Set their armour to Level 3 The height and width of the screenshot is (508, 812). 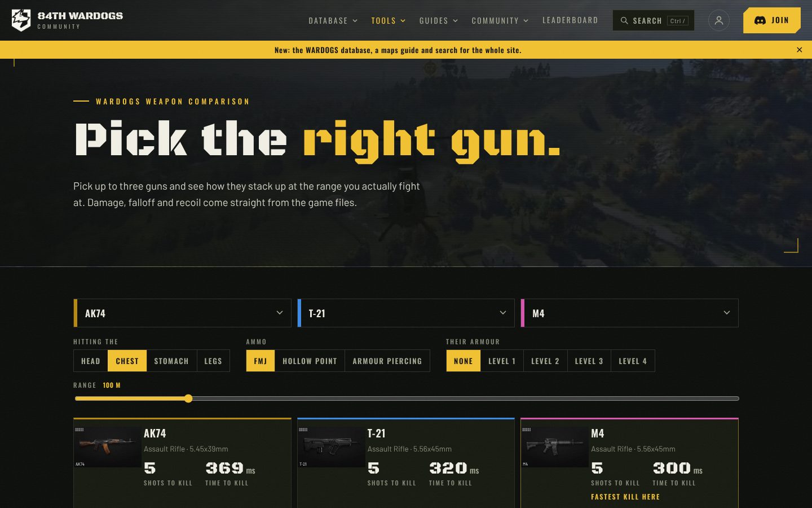click(589, 361)
